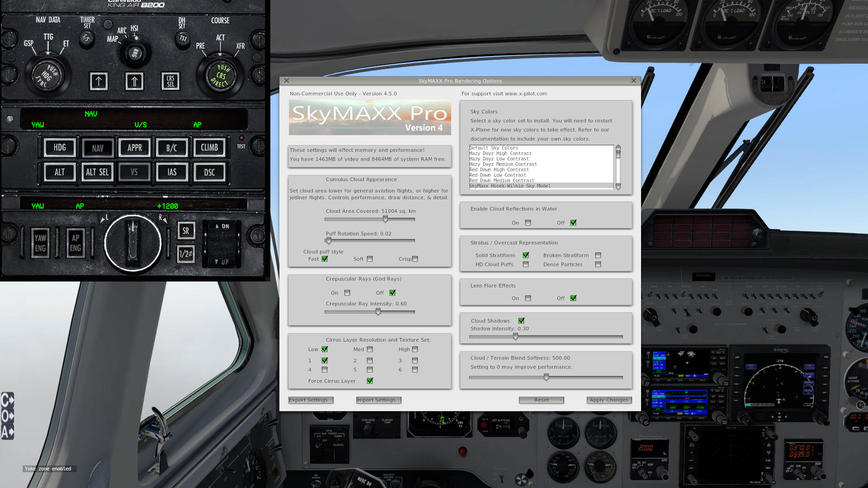
Task: Click Apply Changes button
Action: 609,400
